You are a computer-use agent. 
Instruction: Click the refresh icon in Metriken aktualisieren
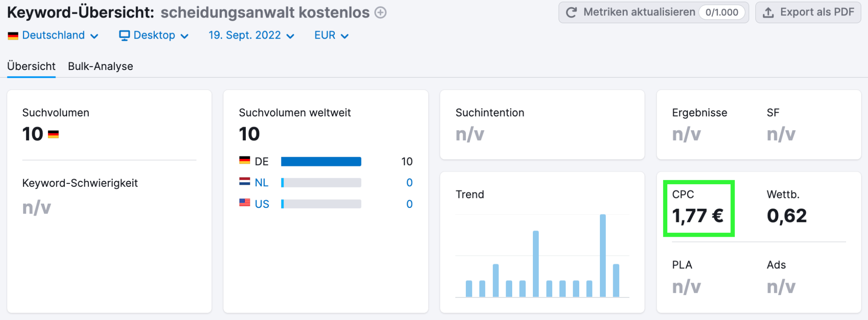point(571,12)
